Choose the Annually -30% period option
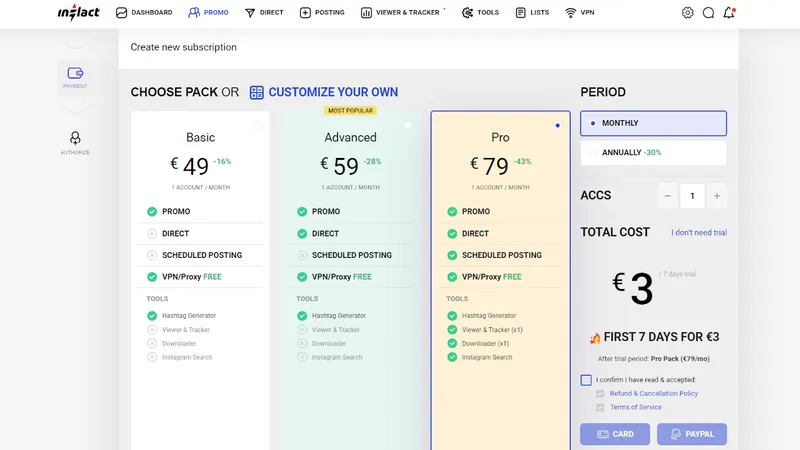 pos(653,153)
